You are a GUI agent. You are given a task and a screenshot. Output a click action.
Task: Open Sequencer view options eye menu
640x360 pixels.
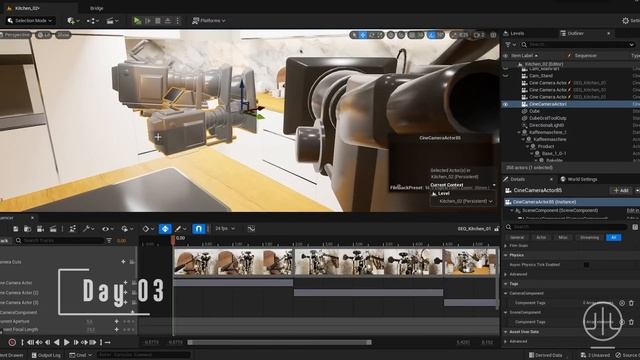coord(107,229)
